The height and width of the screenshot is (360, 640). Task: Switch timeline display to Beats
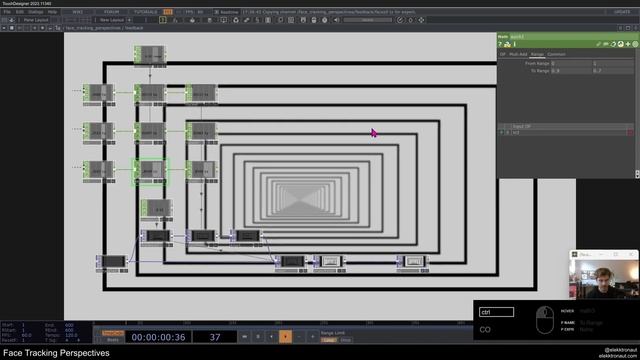tap(113, 340)
